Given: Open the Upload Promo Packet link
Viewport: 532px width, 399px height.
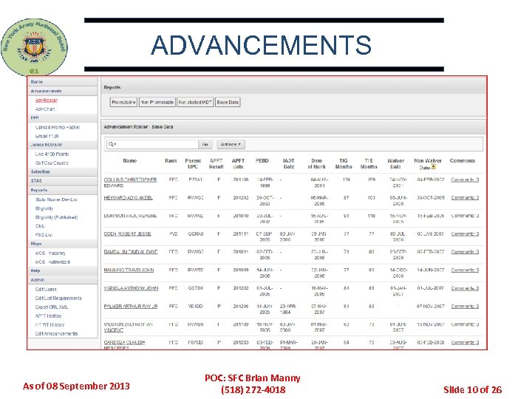Looking at the screenshot, I should (x=58, y=127).
